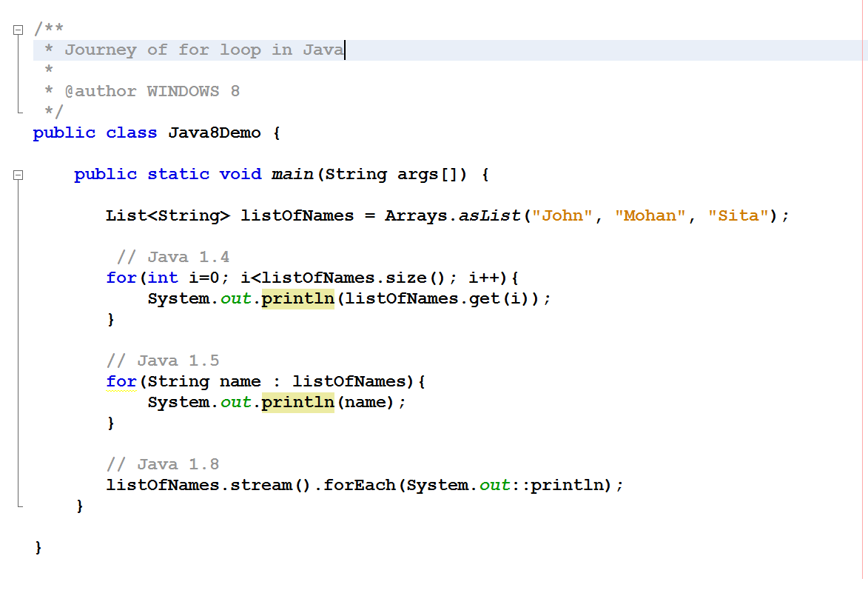The image size is (868, 593).
Task: Select the highlighted println in the Java 1.5 loop
Action: click(297, 402)
